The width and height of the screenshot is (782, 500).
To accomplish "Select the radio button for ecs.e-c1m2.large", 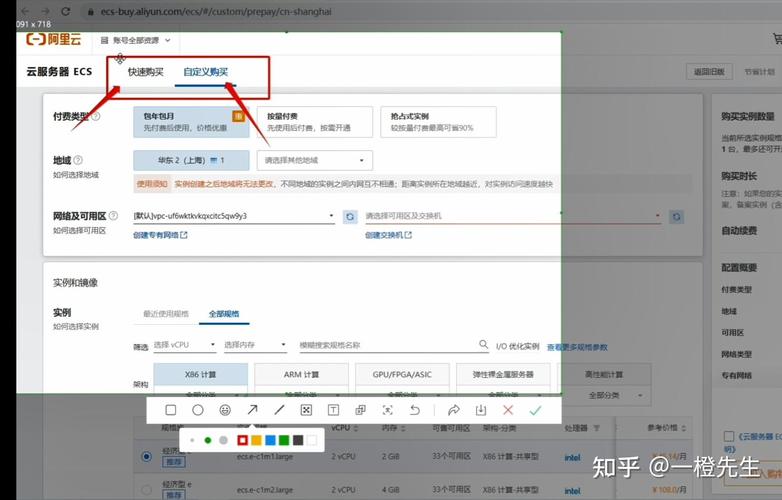I will [146, 490].
